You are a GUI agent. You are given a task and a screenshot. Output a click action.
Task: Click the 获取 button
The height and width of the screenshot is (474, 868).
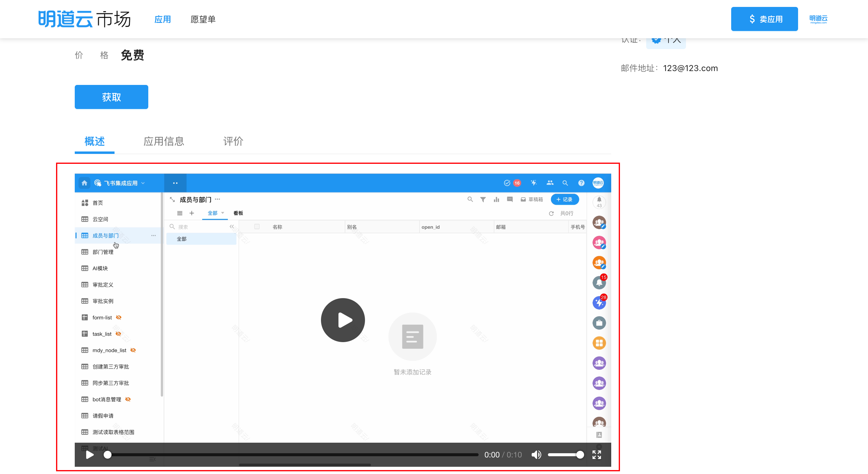(x=111, y=97)
